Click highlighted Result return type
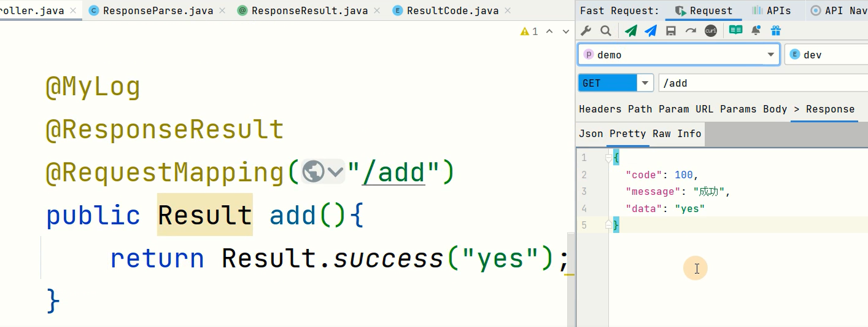This screenshot has width=868, height=327. [205, 215]
